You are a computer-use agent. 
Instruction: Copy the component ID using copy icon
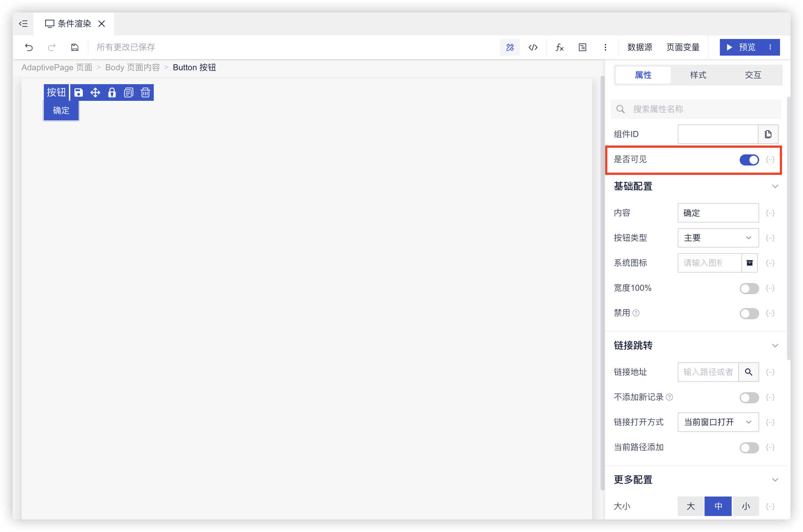(768, 134)
